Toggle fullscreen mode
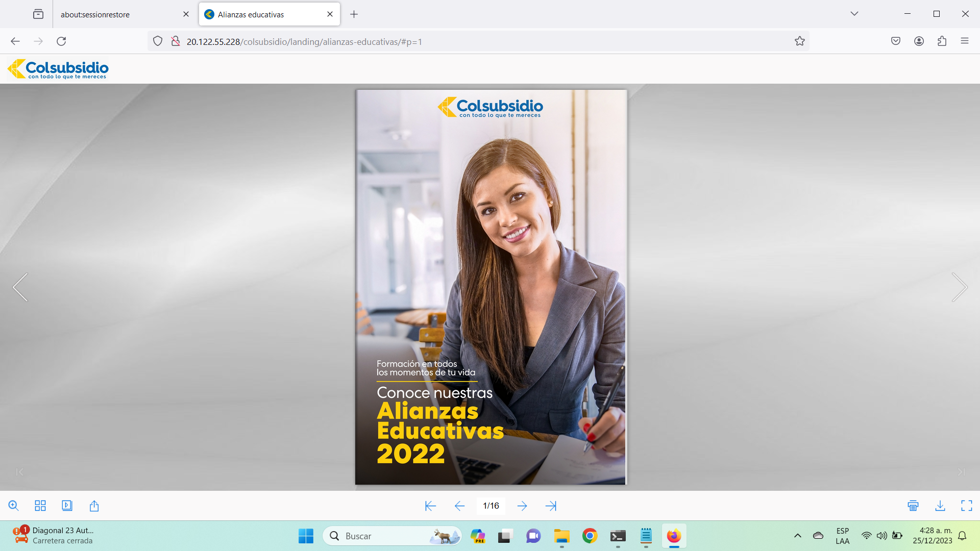The width and height of the screenshot is (980, 551). (x=967, y=506)
